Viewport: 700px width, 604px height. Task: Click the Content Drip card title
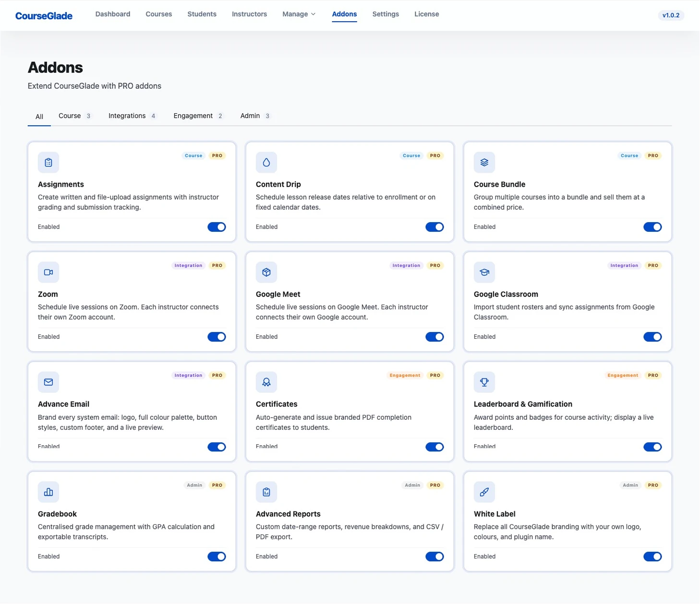(x=278, y=184)
